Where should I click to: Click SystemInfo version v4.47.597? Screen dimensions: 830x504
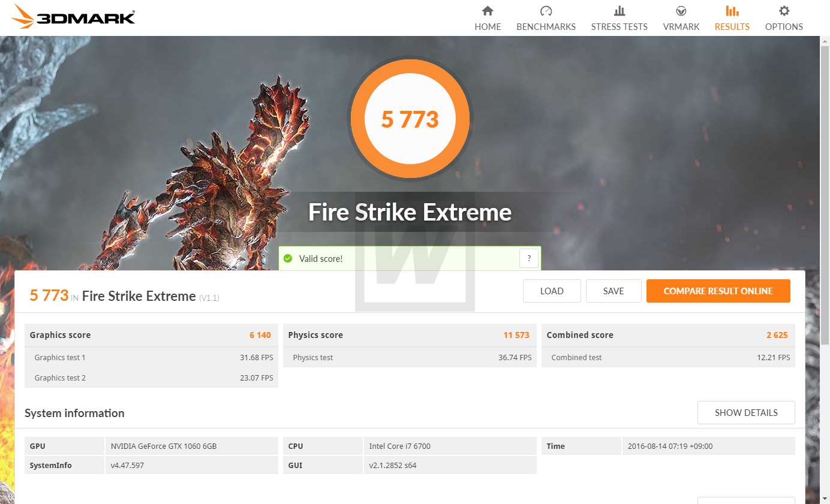(127, 465)
